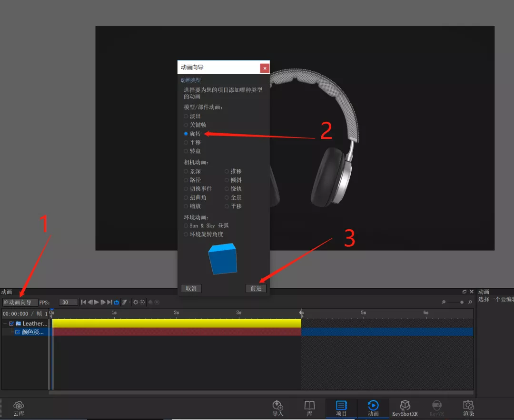Step forward one frame

click(103, 302)
